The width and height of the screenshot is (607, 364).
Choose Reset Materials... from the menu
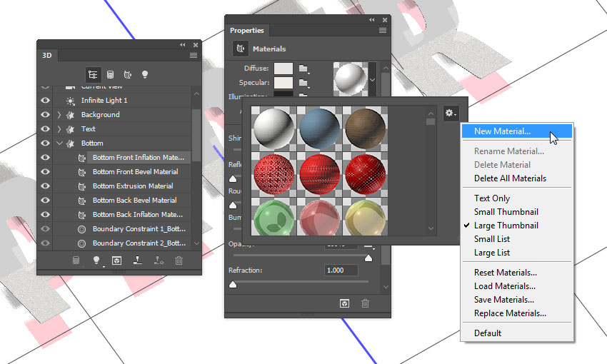pyautogui.click(x=505, y=273)
